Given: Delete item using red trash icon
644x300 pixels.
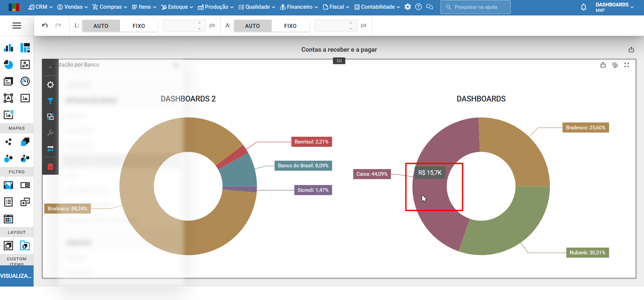Looking at the screenshot, I should click(50, 166).
